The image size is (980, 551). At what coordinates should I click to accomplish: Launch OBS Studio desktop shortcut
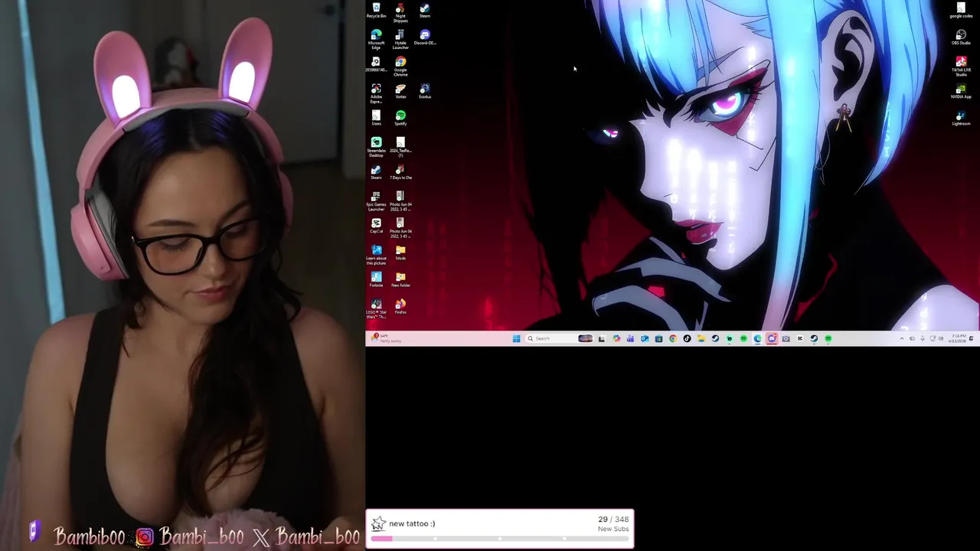(x=961, y=37)
